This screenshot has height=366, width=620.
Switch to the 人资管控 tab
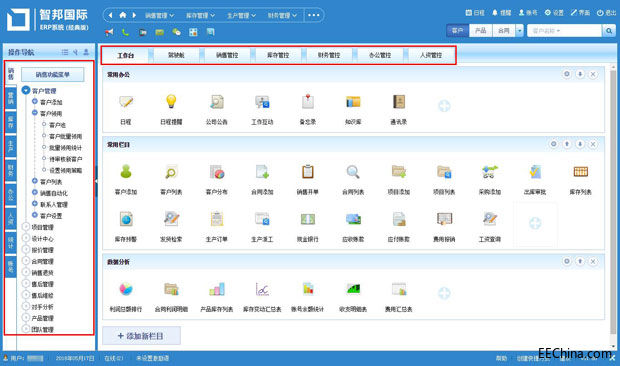click(431, 55)
